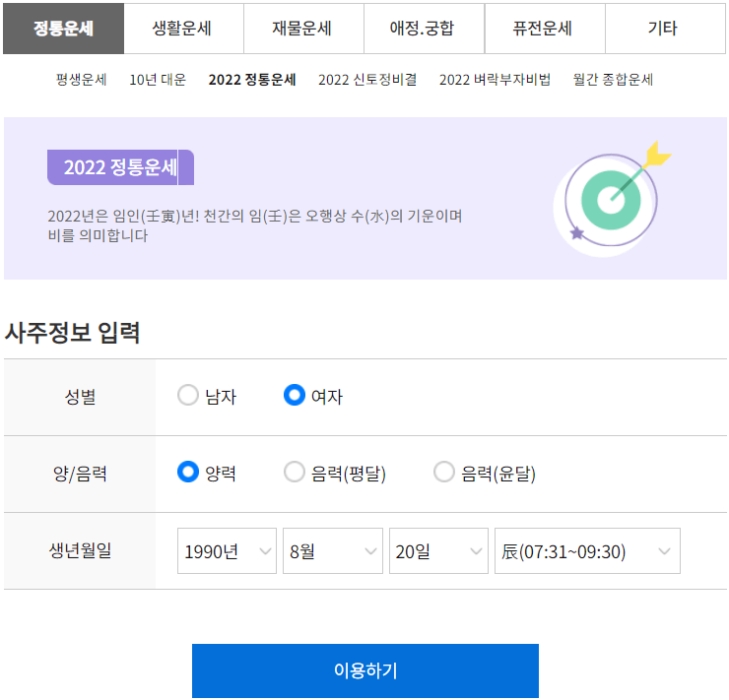The image size is (729, 700).
Task: Open the 10년 대운 link
Action: click(158, 80)
